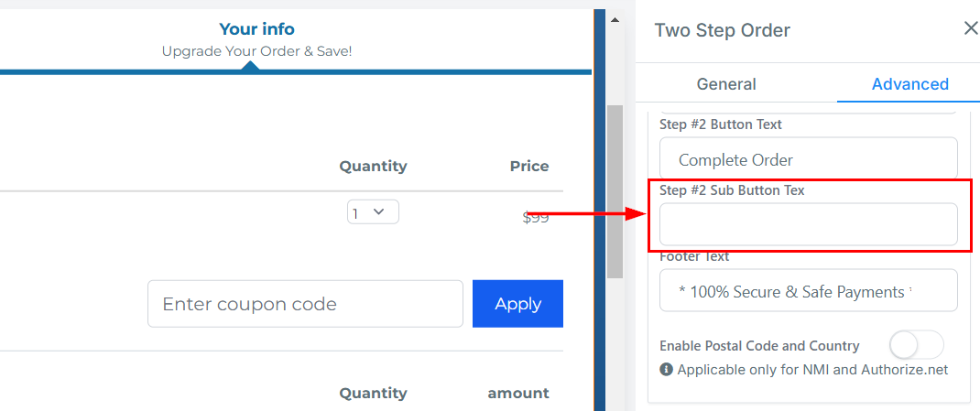
Task: Close the Two Step Order panel
Action: pos(971,29)
